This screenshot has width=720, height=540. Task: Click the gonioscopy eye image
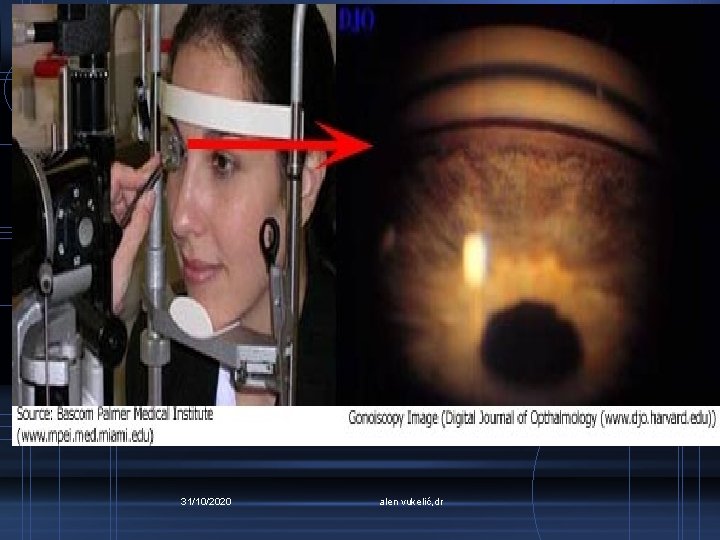pos(528,205)
